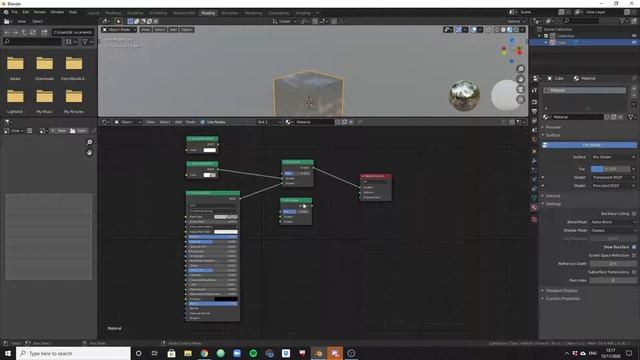This screenshot has height=360, width=640.
Task: Click Options button in viewport header
Action: [515, 21]
